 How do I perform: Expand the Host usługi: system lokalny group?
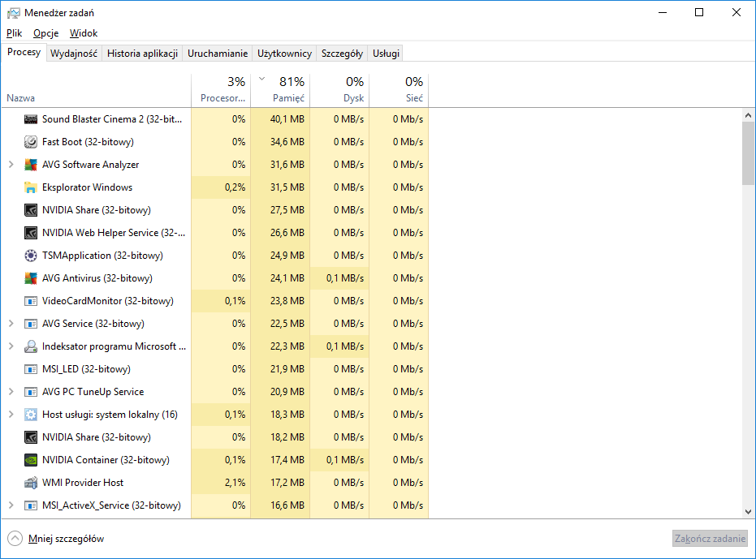(11, 415)
